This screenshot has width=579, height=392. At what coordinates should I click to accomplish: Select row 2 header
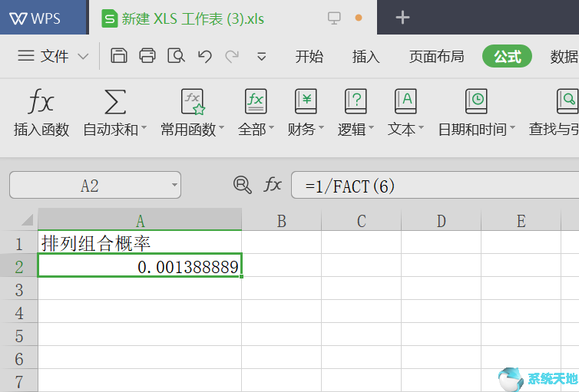pos(19,265)
